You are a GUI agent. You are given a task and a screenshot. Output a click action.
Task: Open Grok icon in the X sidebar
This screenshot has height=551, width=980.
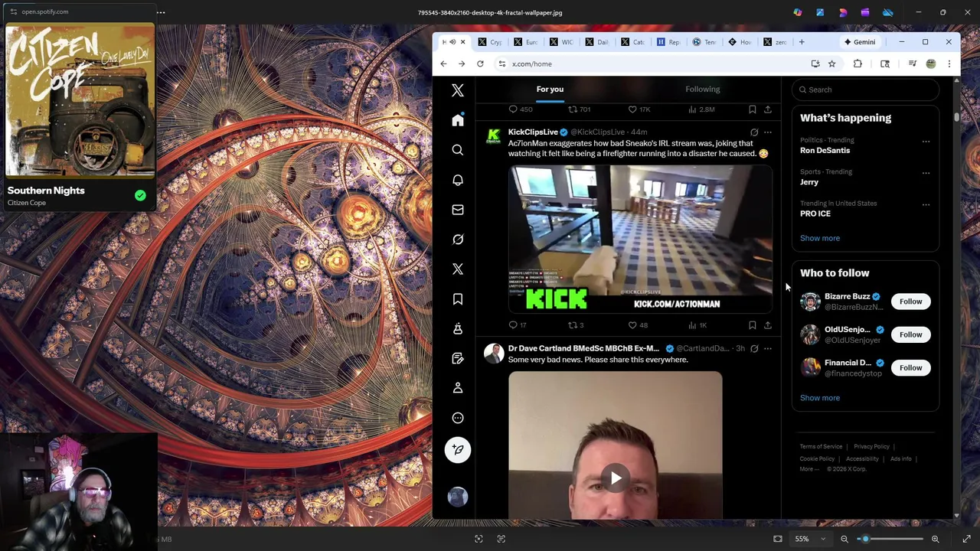(458, 240)
